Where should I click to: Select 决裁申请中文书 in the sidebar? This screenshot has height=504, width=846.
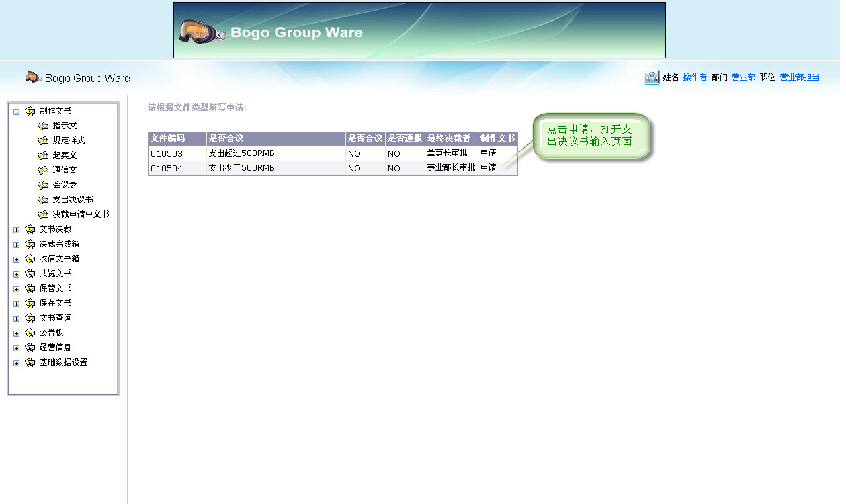[81, 214]
